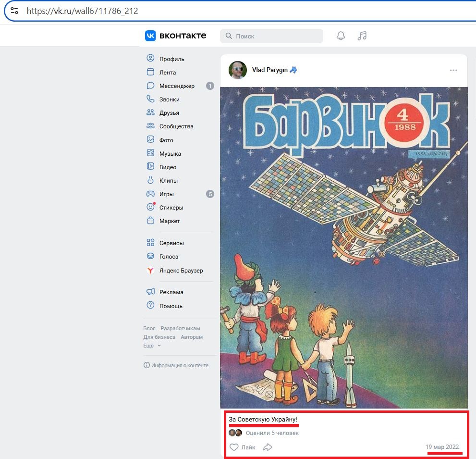The image size is (476, 459).
Task: Click the post text За Советскую Украйну!
Action: pyautogui.click(x=263, y=419)
